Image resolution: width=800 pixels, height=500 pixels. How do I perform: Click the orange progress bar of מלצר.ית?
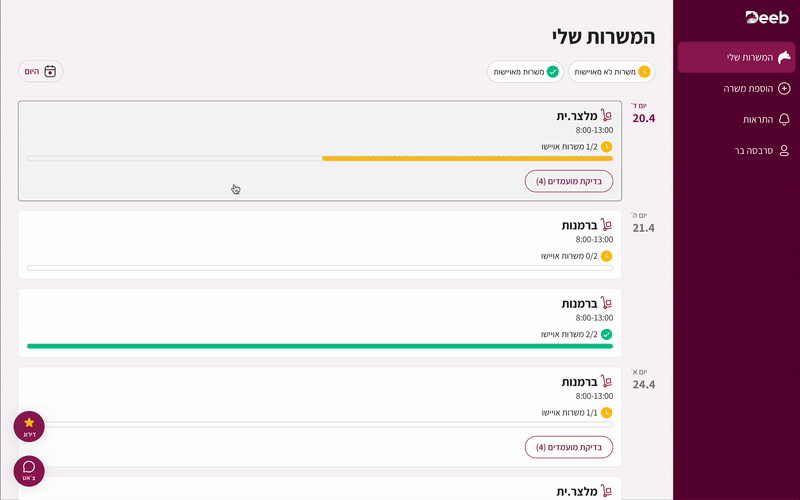467,159
